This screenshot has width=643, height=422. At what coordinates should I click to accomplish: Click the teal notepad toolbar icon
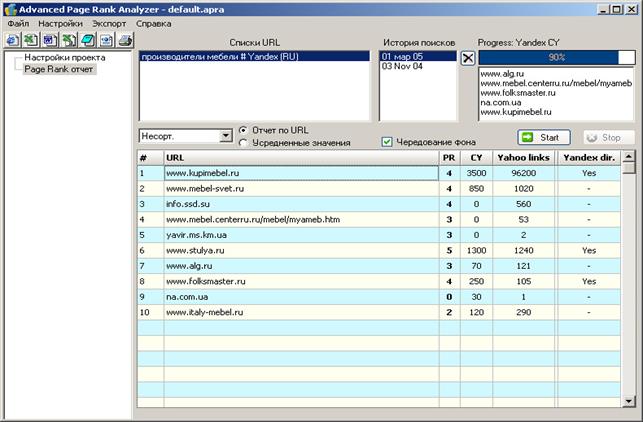point(88,40)
